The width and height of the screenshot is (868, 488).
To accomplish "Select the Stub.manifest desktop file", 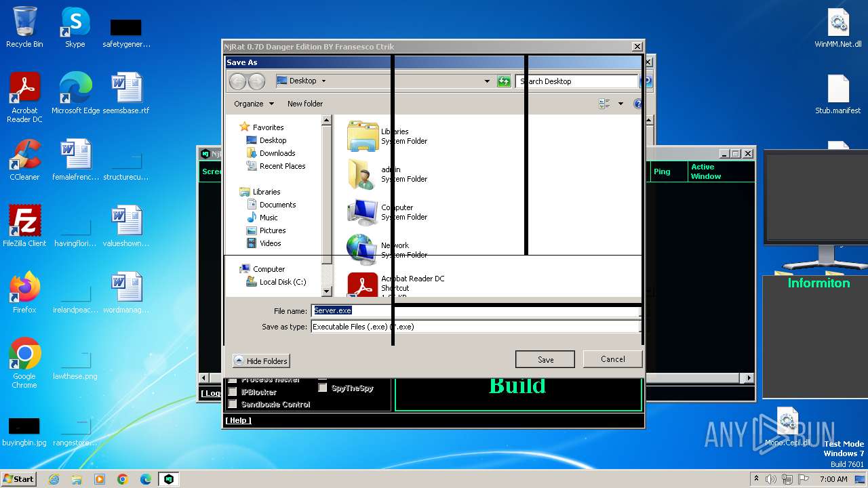I will tap(838, 94).
